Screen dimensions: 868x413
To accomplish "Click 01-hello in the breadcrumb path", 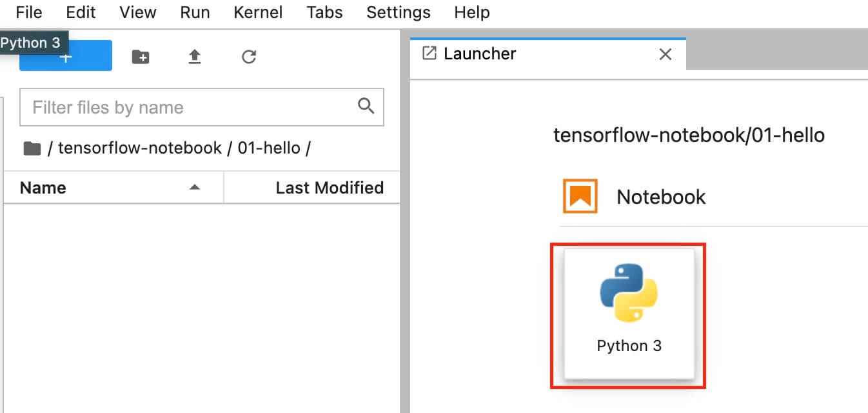I will [x=269, y=148].
